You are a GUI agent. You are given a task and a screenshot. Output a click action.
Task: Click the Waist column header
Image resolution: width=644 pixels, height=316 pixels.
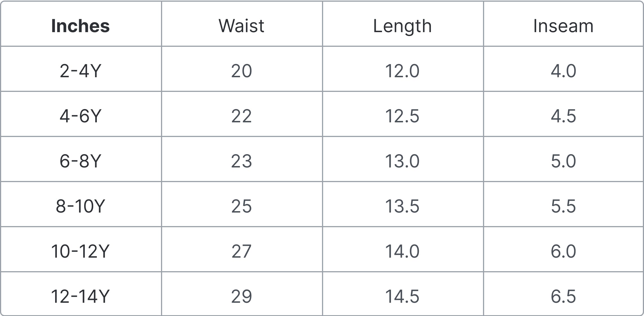pos(241,26)
